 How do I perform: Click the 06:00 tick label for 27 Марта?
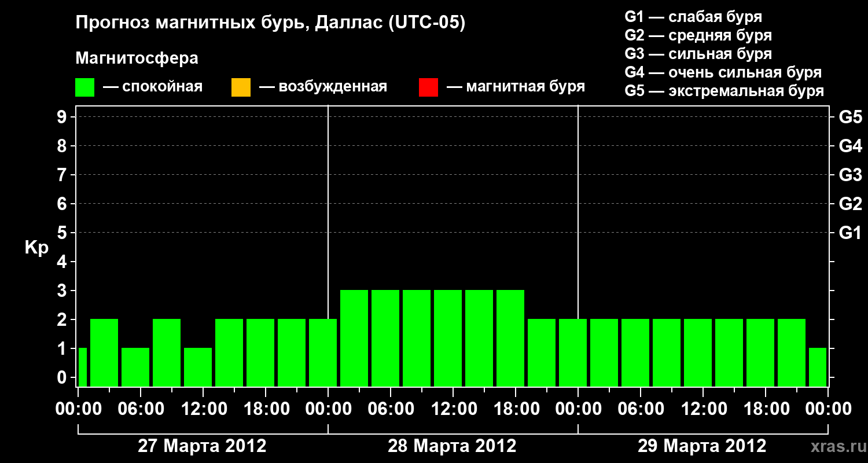point(141,409)
